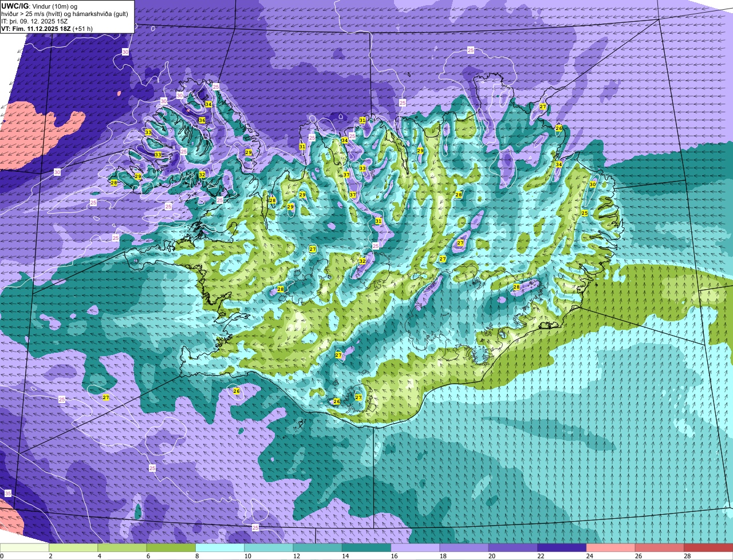Click 'VT: Fim. 11.12.2025 18Z (+51 h)' valid time
This screenshot has height=560, width=733.
point(47,28)
